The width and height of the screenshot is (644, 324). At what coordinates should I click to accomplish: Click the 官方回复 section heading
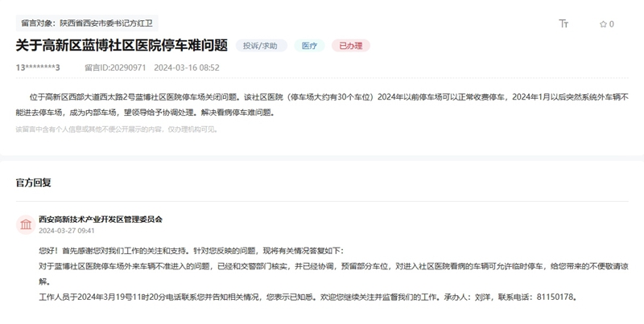tap(34, 183)
